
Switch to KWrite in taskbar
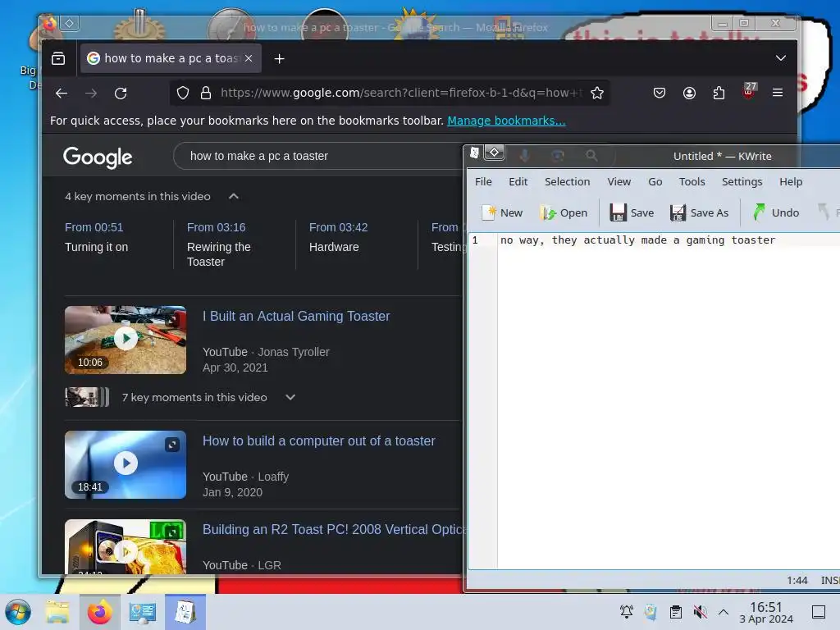click(185, 612)
